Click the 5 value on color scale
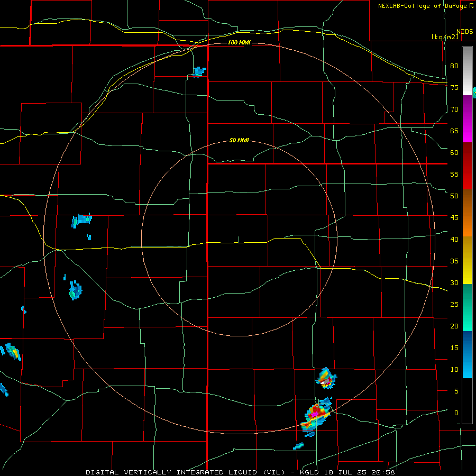This screenshot has width=476, height=476. 456,391
